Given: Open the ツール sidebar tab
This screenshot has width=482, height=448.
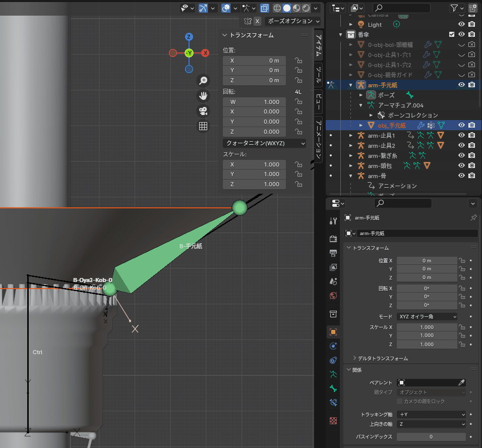Looking at the screenshot, I should (319, 75).
